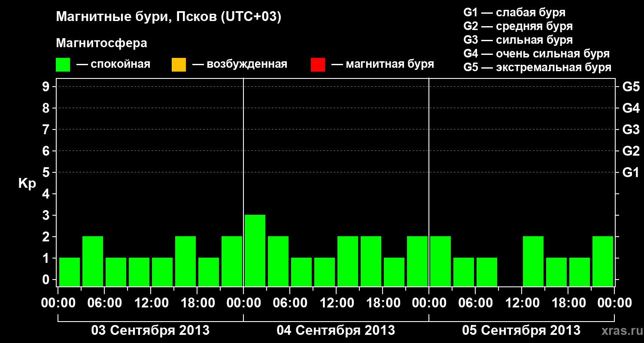644x343 pixels.
Task: Click the right-axis 'G1' tick label
Action: click(631, 172)
